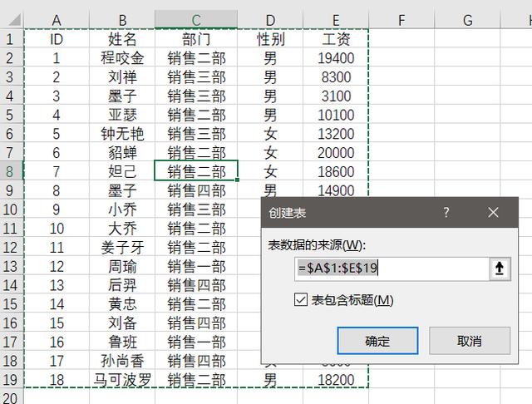
Task: Select 销售二部 cell in row 2
Action: tap(196, 58)
